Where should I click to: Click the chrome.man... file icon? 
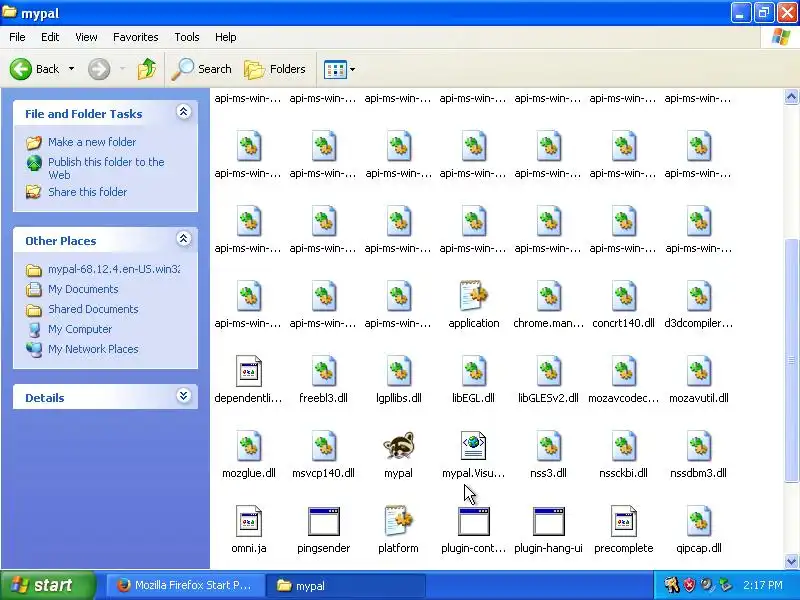(548, 296)
